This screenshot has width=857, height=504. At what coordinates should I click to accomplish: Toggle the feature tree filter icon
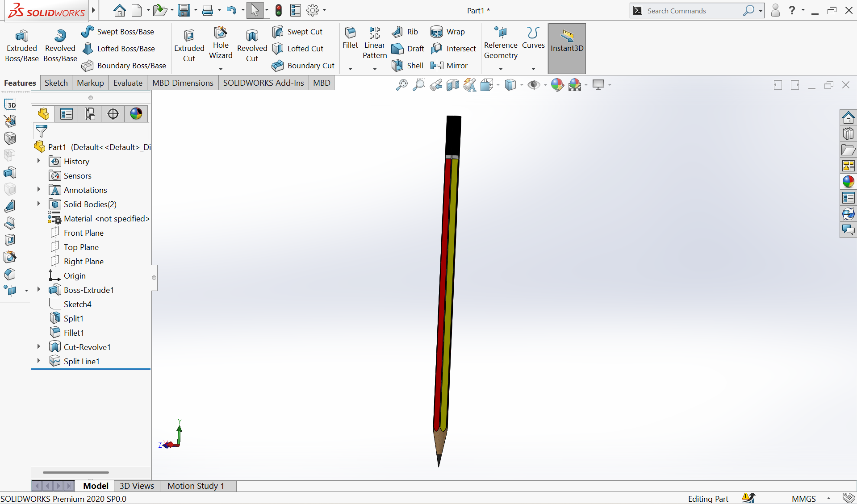click(42, 131)
